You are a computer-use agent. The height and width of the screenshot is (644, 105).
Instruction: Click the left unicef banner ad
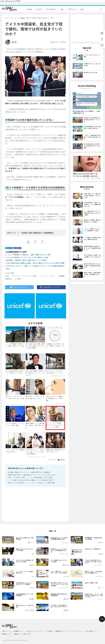point(20,306)
